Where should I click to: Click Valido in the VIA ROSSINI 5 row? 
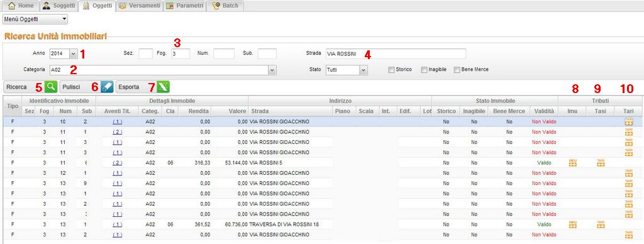[544, 163]
